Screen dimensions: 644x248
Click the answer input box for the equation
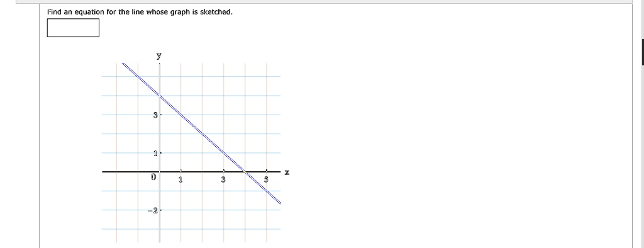coord(73,28)
